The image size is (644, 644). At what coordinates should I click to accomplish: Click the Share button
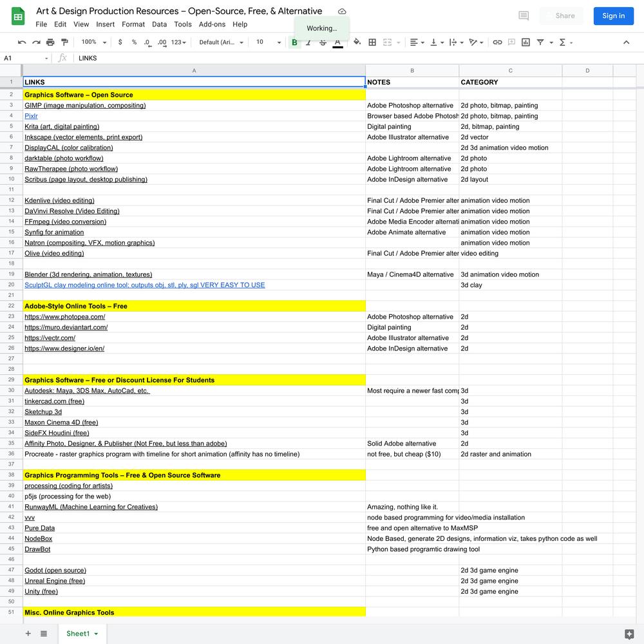click(x=562, y=16)
